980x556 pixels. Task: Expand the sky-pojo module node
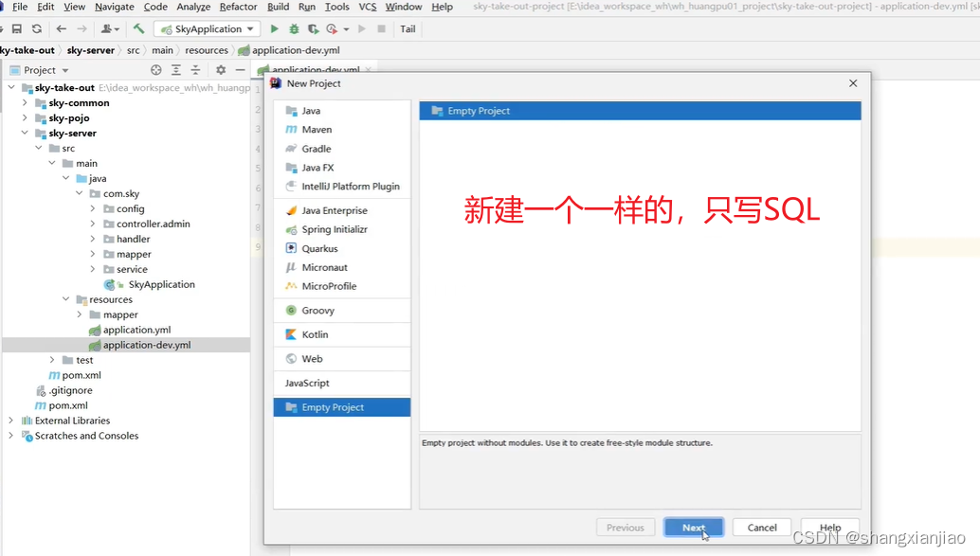tap(25, 117)
